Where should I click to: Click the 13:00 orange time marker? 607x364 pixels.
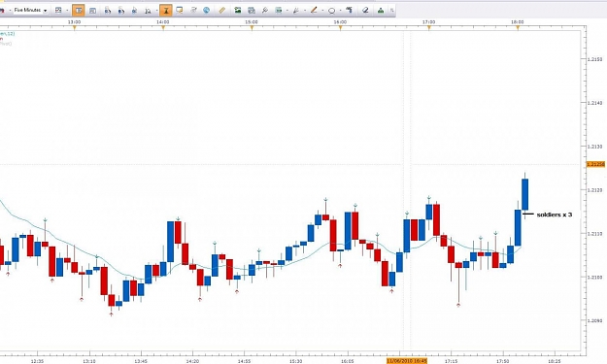pos(75,28)
